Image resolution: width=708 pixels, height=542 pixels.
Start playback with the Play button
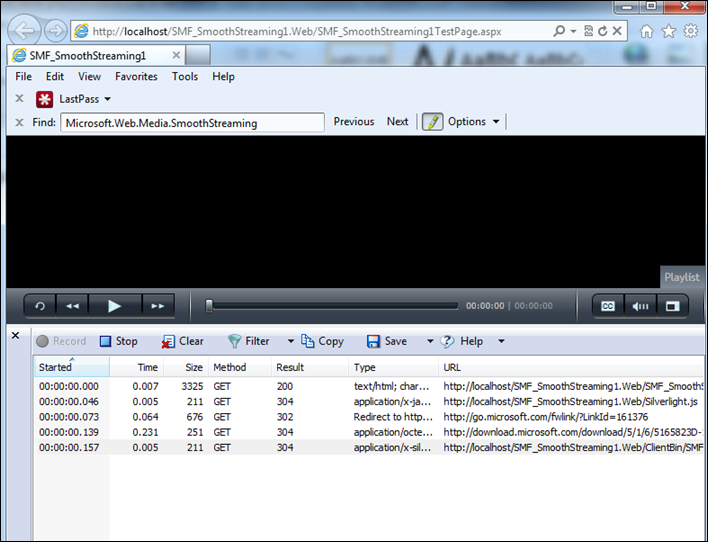(x=115, y=306)
